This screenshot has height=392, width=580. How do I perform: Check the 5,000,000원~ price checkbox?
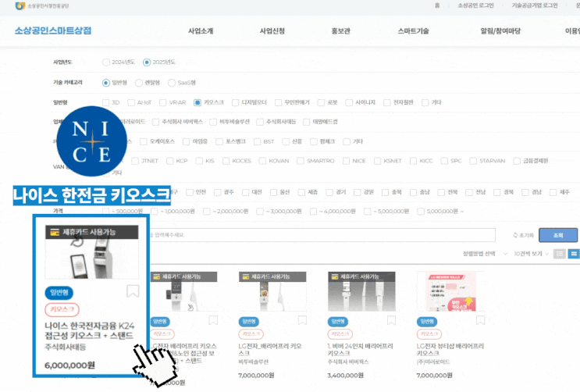pyautogui.click(x=421, y=212)
